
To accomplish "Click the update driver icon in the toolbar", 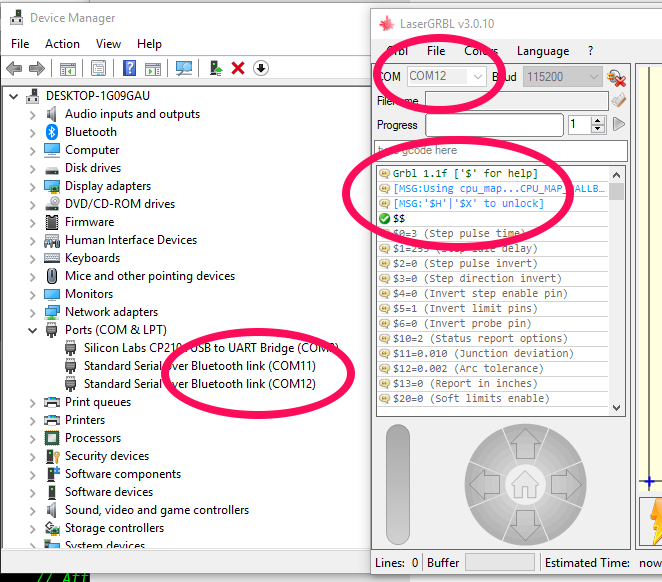I will [214, 68].
